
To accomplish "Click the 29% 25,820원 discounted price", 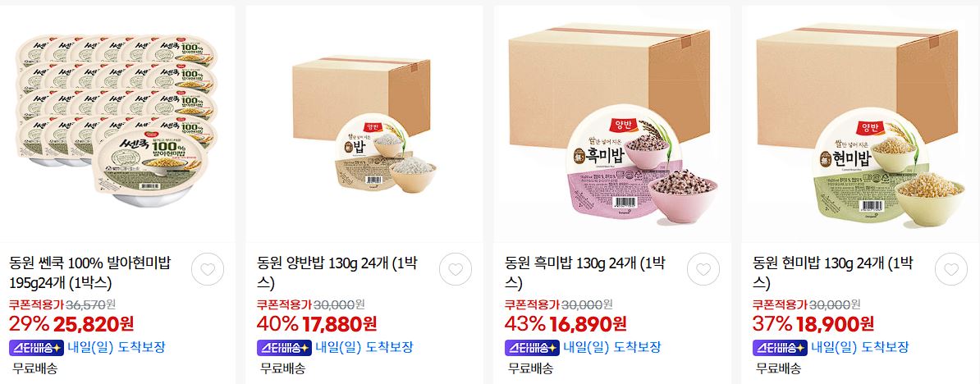I will pos(72,324).
